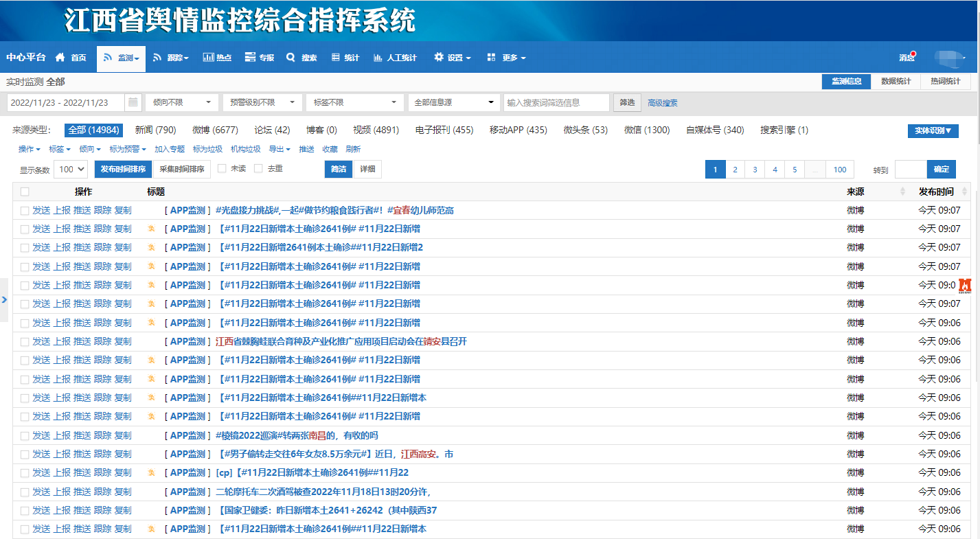Click the 搜索 magnifier icon in navbar

[x=291, y=58]
